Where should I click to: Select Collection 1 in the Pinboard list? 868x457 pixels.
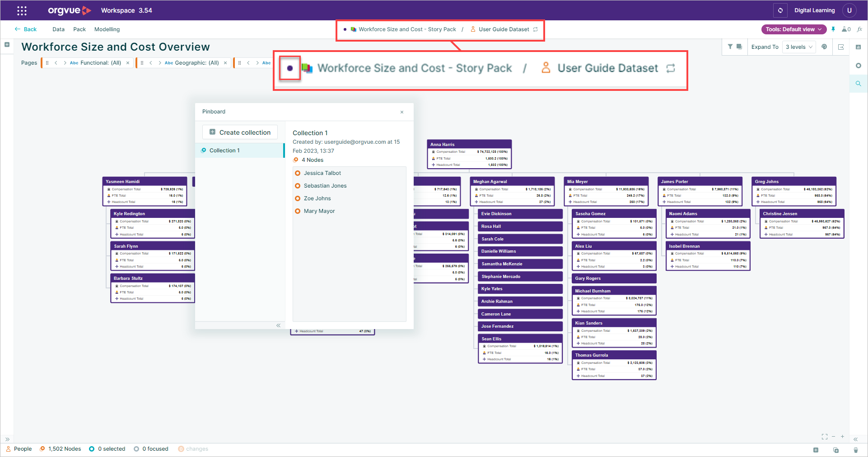(x=239, y=151)
